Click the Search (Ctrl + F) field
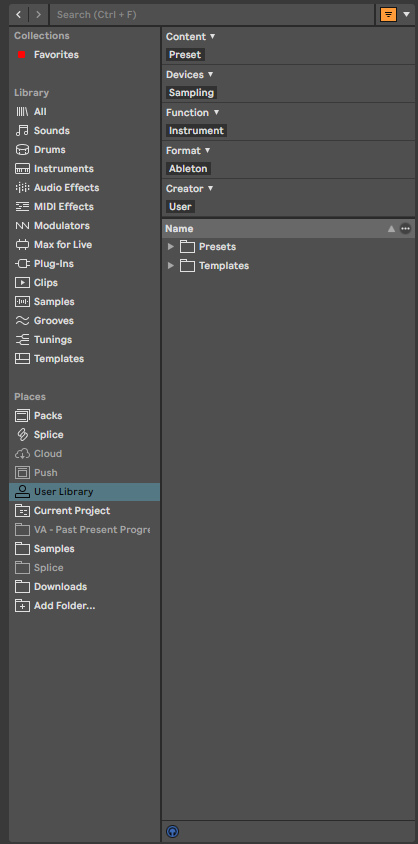The image size is (418, 844). (212, 15)
